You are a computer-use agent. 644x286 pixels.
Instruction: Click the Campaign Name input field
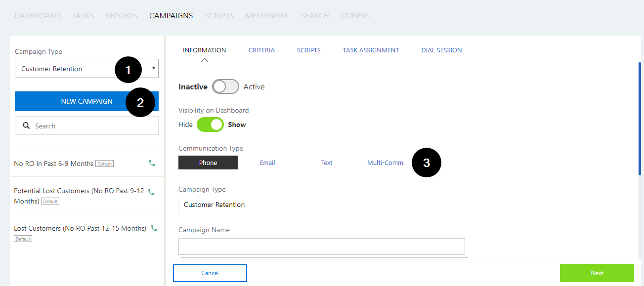[x=321, y=246]
